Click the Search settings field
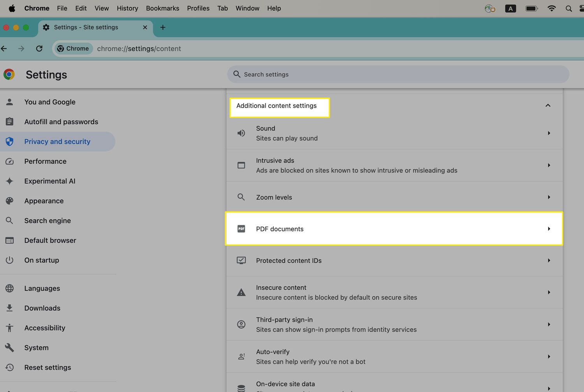Viewport: 584px width, 392px height. click(398, 74)
